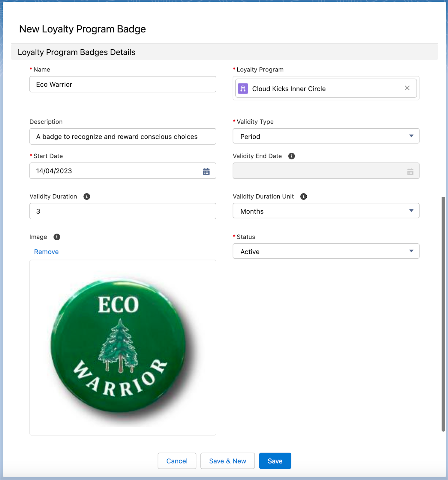Click the Validity Duration field containing 3
448x480 pixels.
point(123,211)
